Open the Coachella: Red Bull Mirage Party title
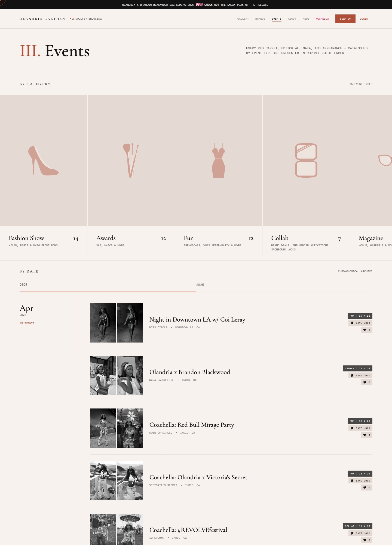This screenshot has height=545, width=392. click(192, 425)
